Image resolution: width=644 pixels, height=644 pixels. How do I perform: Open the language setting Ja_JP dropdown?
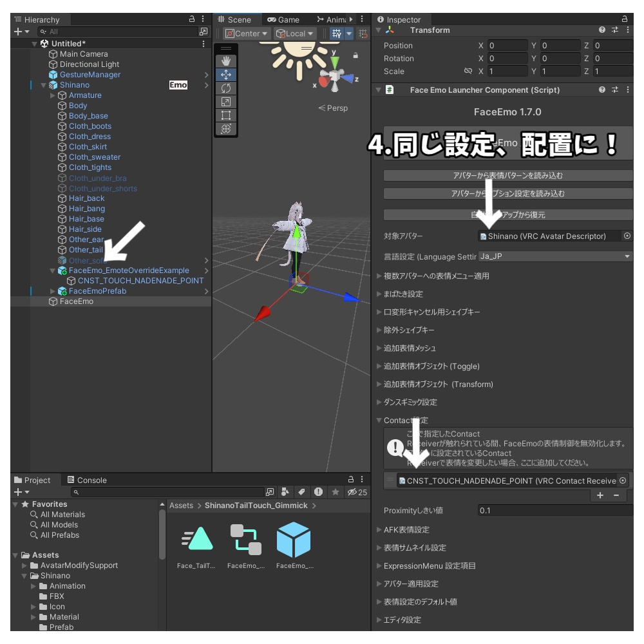[555, 256]
